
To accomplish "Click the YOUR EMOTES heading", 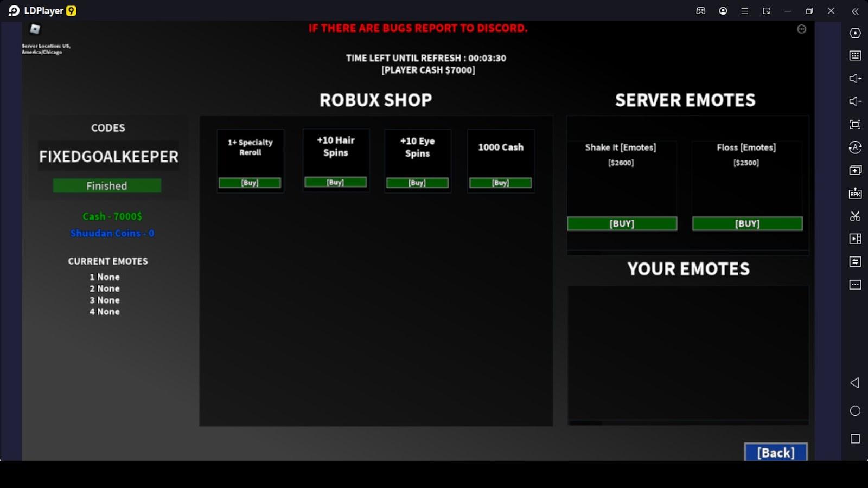I will coord(688,269).
